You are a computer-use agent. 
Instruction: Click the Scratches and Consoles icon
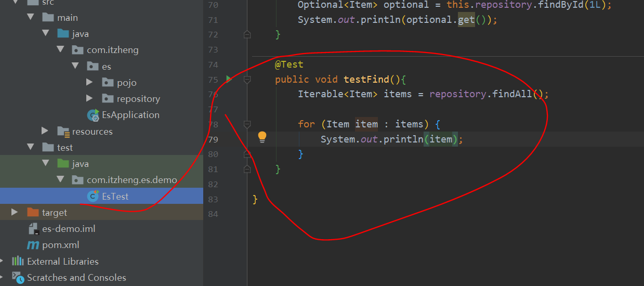pos(18,278)
